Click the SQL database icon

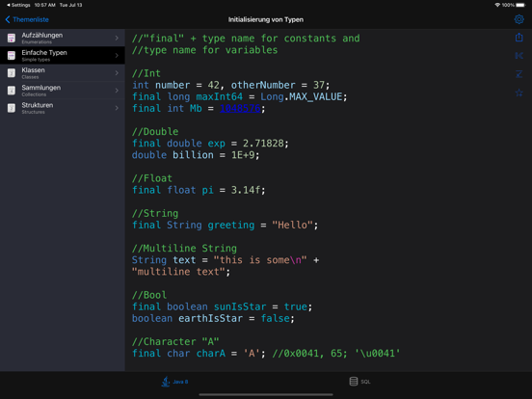click(x=353, y=382)
